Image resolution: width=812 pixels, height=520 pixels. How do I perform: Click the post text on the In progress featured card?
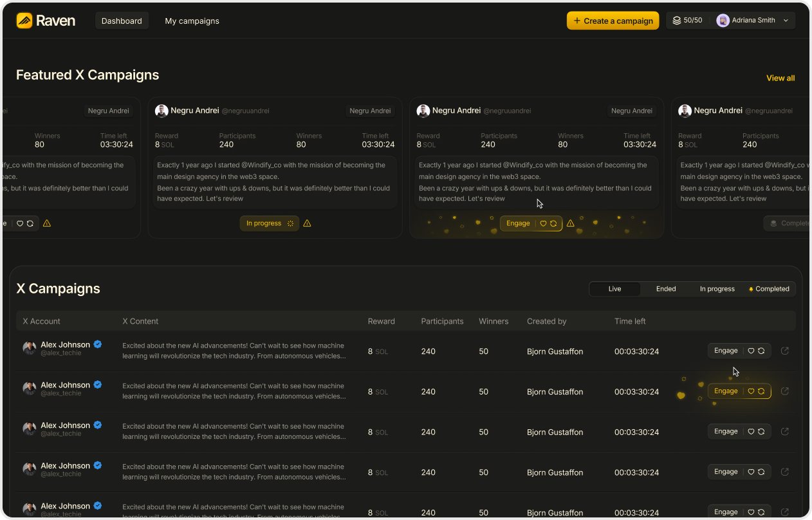(275, 182)
